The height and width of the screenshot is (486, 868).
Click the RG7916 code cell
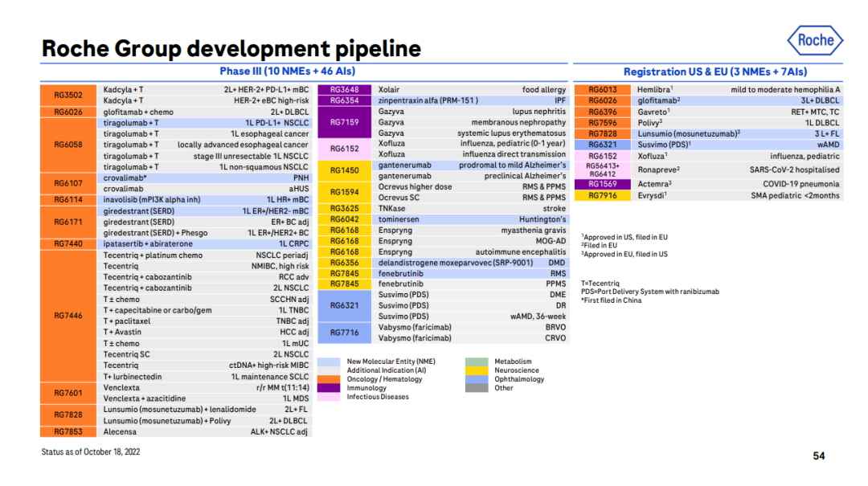click(602, 196)
